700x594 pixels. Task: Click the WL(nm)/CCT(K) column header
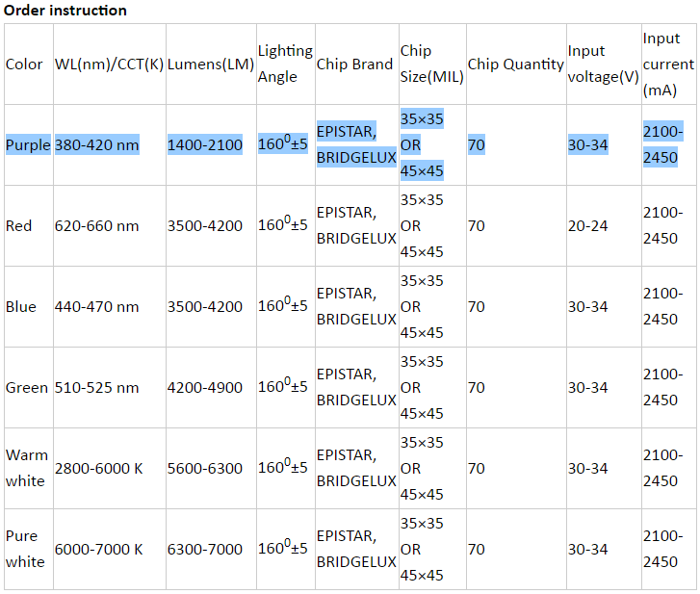(109, 65)
